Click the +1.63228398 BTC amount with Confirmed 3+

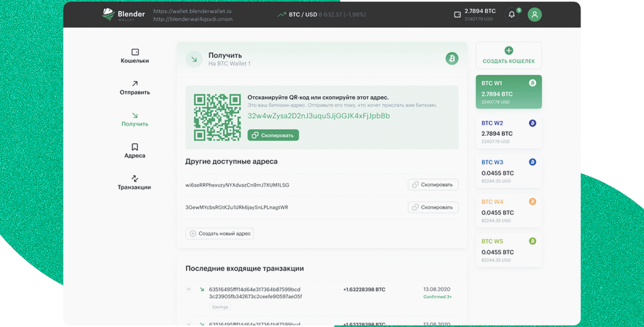(364, 289)
